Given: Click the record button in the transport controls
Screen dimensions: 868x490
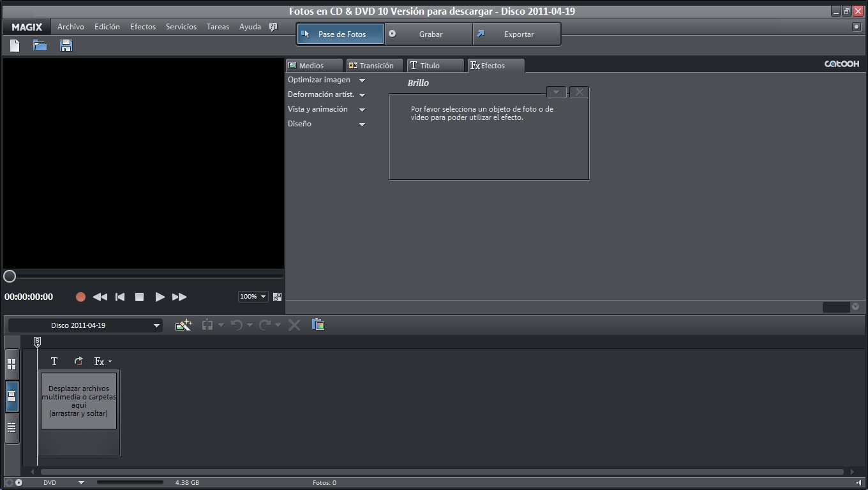Looking at the screenshot, I should point(80,297).
